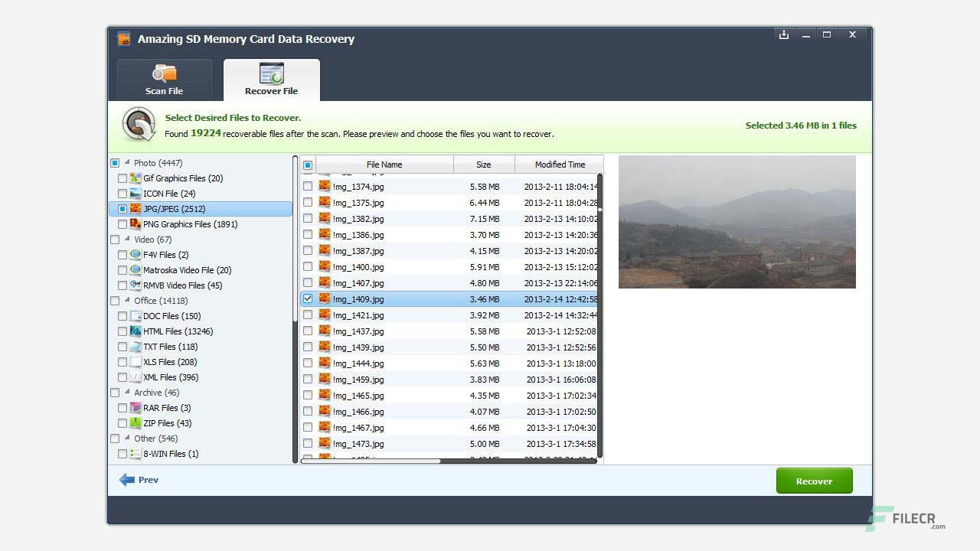Screen dimensions: 980x551
Task: Click the image icon of !mg_1409.jpg
Action: tap(325, 298)
